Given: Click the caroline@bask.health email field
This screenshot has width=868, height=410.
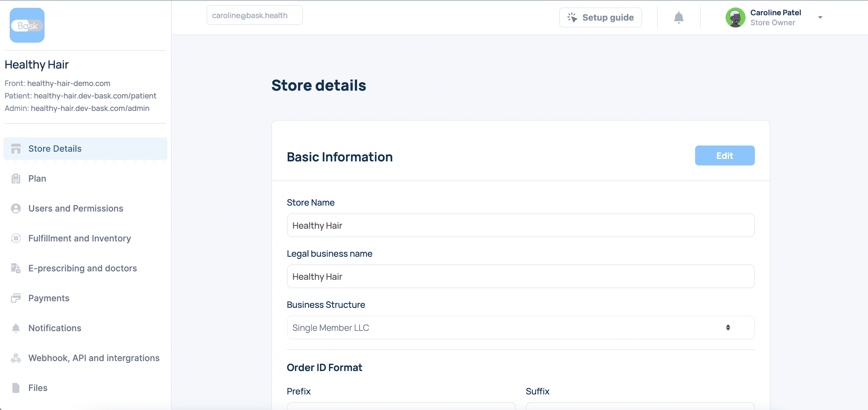Looking at the screenshot, I should (x=255, y=16).
